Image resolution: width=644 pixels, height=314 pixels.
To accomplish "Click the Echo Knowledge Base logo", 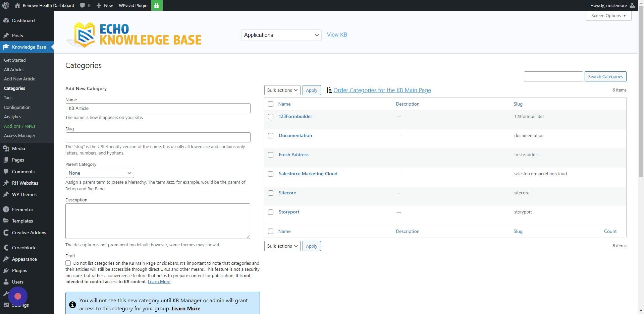I will [134, 35].
